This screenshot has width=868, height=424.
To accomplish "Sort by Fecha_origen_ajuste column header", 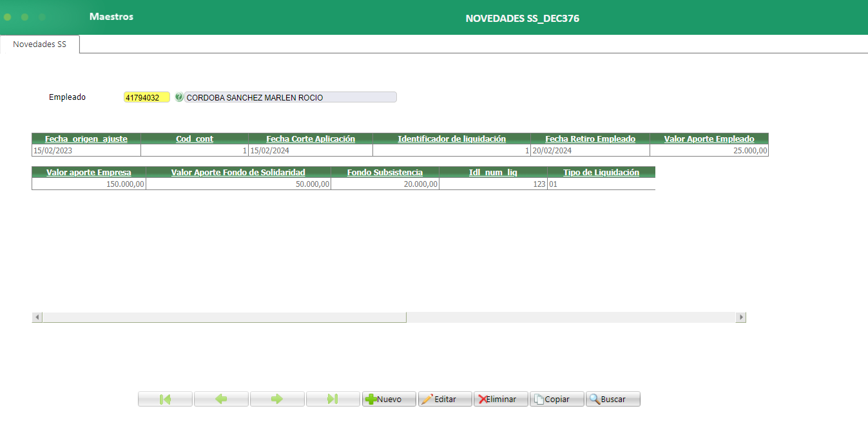I will 86,139.
